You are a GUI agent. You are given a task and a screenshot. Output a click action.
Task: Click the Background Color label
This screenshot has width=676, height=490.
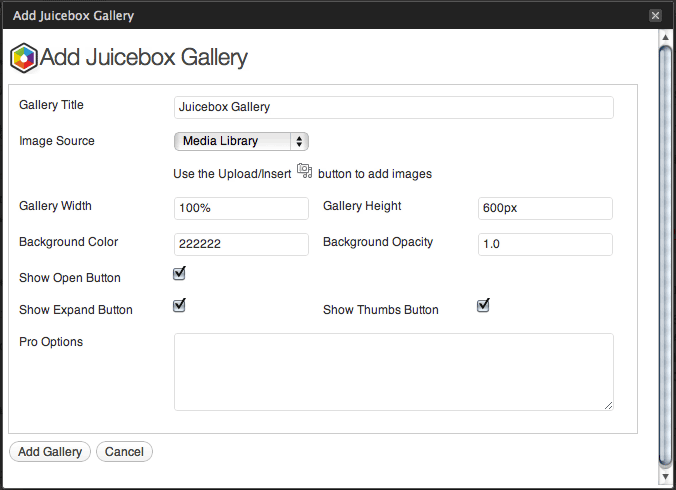[x=69, y=242]
